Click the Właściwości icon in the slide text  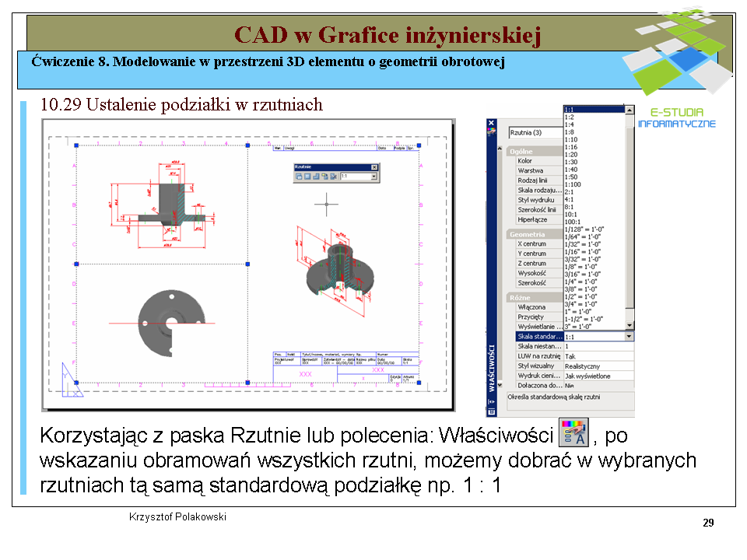573,432
